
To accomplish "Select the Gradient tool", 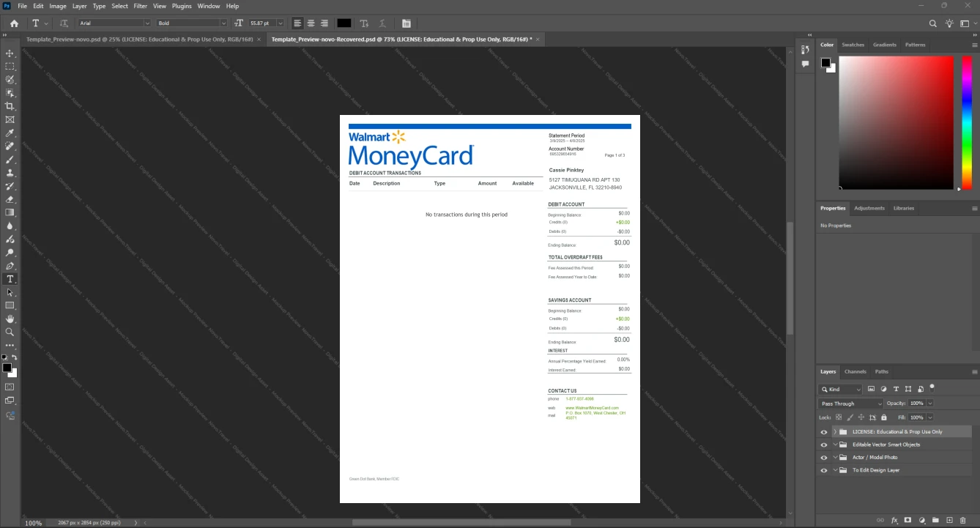I will (10, 212).
